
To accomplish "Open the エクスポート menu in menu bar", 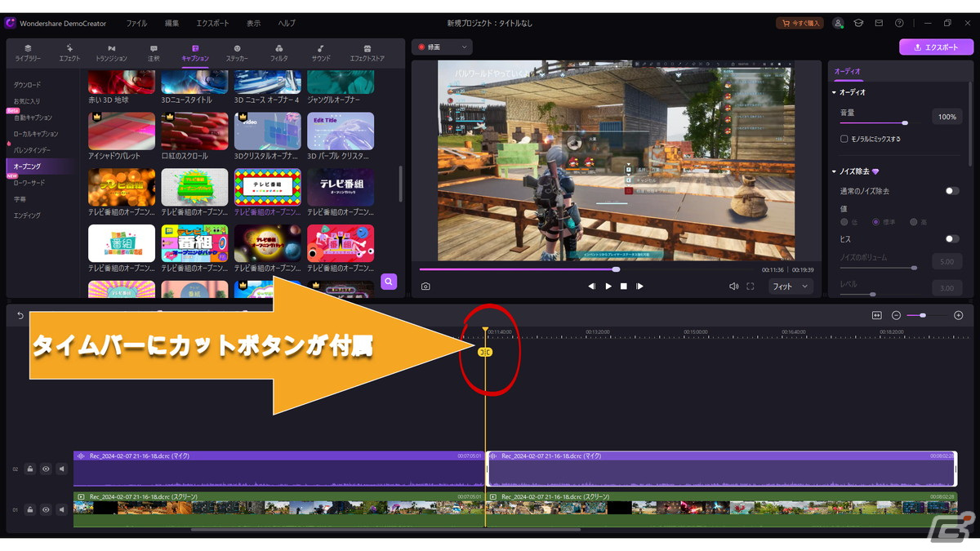I will 213,24.
